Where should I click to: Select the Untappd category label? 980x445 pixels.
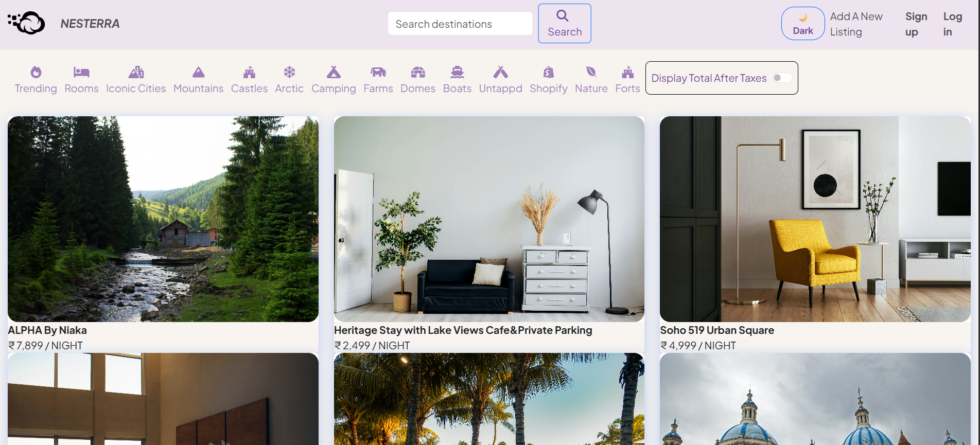pos(500,88)
